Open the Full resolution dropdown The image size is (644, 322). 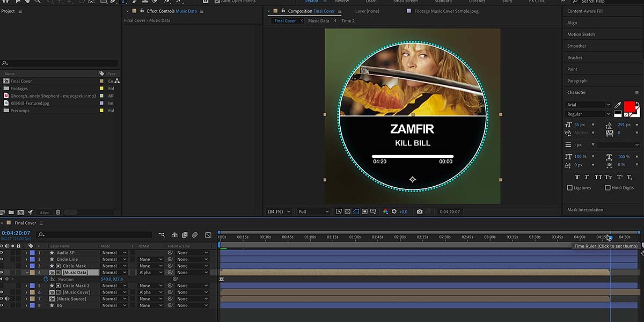coord(314,211)
